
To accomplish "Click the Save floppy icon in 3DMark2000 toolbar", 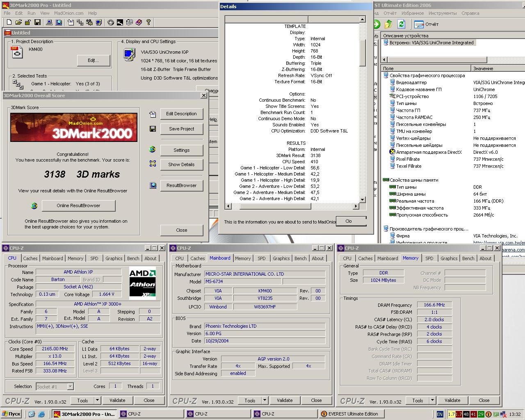I will click(x=37, y=23).
